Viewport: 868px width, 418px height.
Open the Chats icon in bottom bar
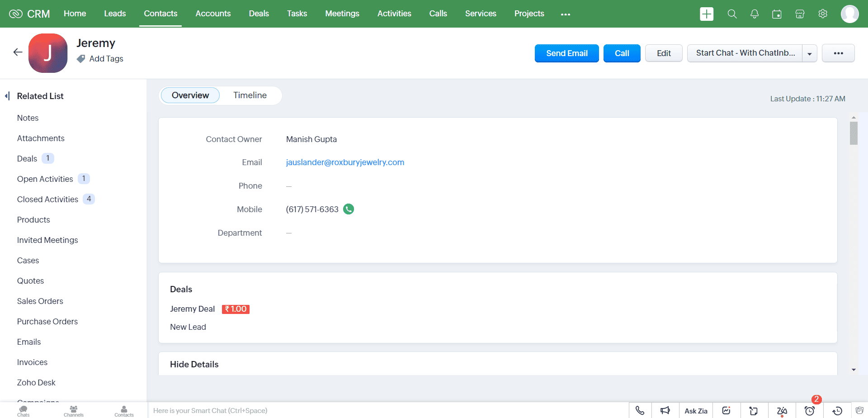pyautogui.click(x=24, y=411)
